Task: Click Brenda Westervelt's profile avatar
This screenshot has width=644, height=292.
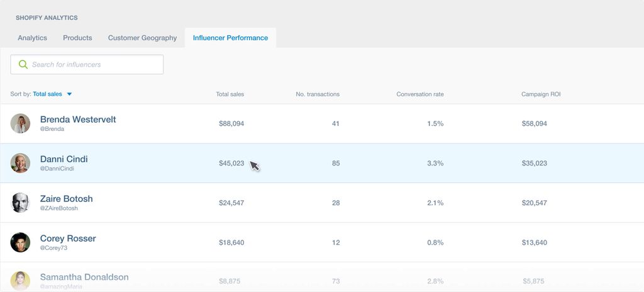Action: tap(20, 123)
